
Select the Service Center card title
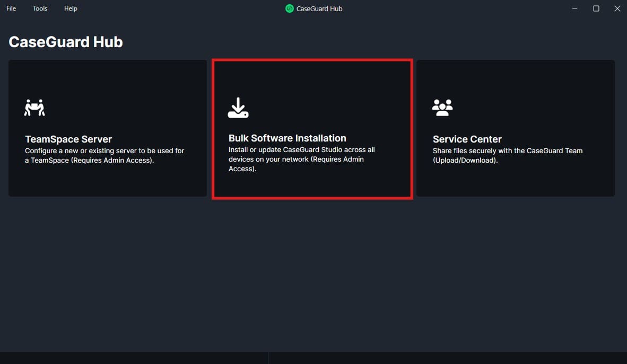click(x=467, y=139)
